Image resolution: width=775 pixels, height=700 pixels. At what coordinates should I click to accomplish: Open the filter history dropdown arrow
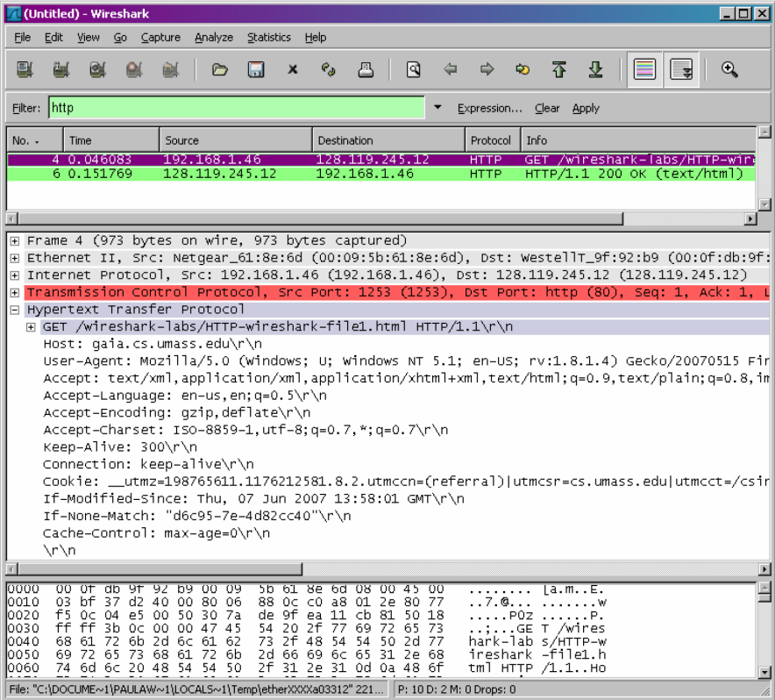437,107
